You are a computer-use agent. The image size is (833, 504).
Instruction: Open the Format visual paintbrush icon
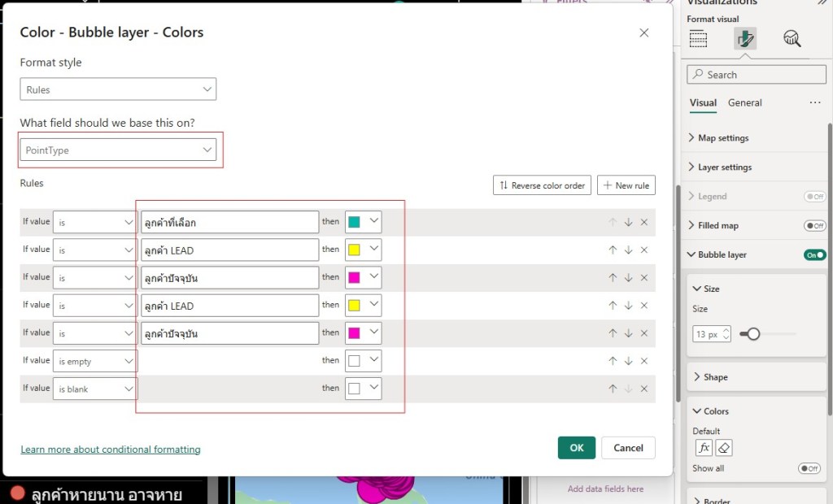pos(744,39)
